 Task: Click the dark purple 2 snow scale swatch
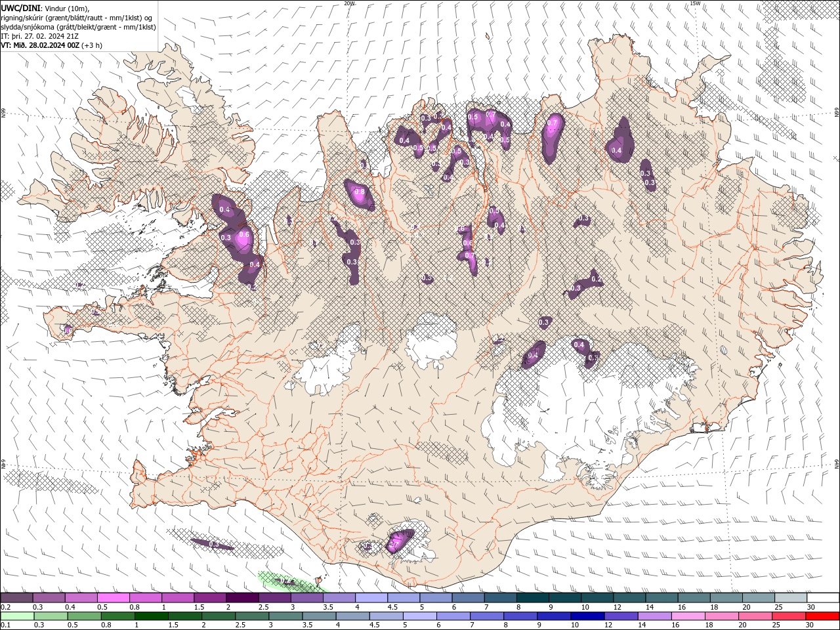(x=241, y=598)
